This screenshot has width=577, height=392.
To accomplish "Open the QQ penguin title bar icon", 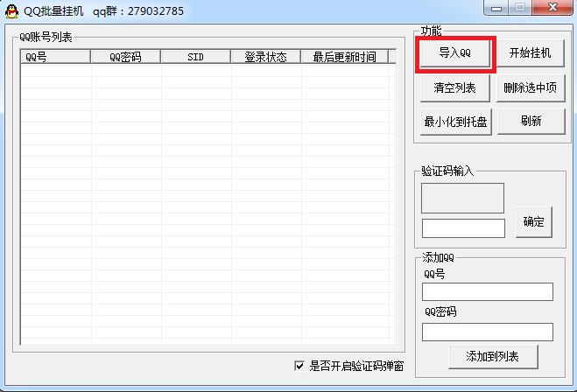I will coord(11,11).
